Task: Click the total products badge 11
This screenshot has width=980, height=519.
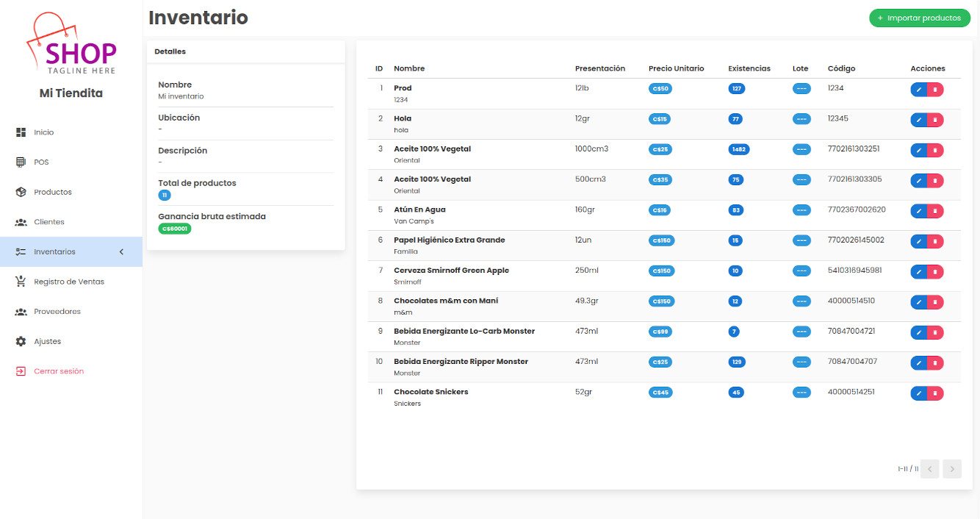Action: click(x=165, y=196)
